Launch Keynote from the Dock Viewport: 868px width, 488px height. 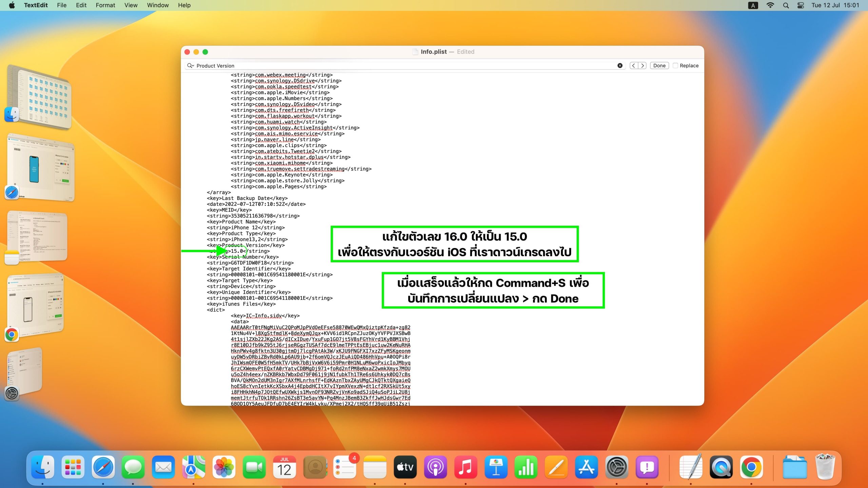pyautogui.click(x=496, y=467)
